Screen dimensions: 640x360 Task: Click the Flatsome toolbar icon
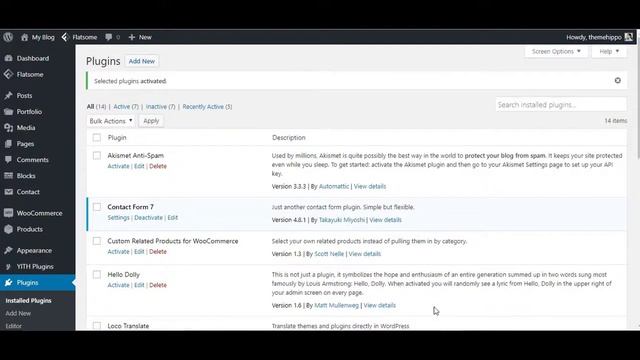pyautogui.click(x=65, y=37)
